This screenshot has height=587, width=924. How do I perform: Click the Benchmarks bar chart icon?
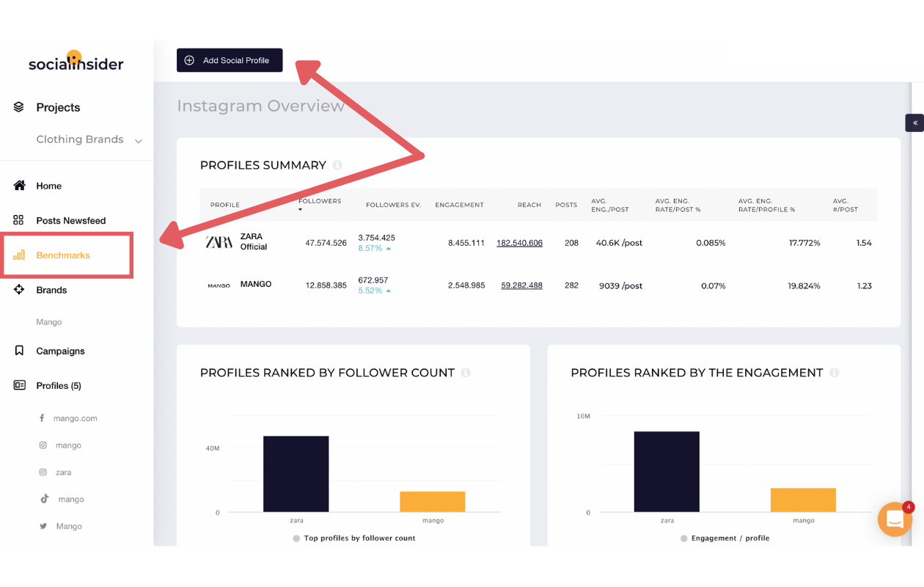pos(19,255)
